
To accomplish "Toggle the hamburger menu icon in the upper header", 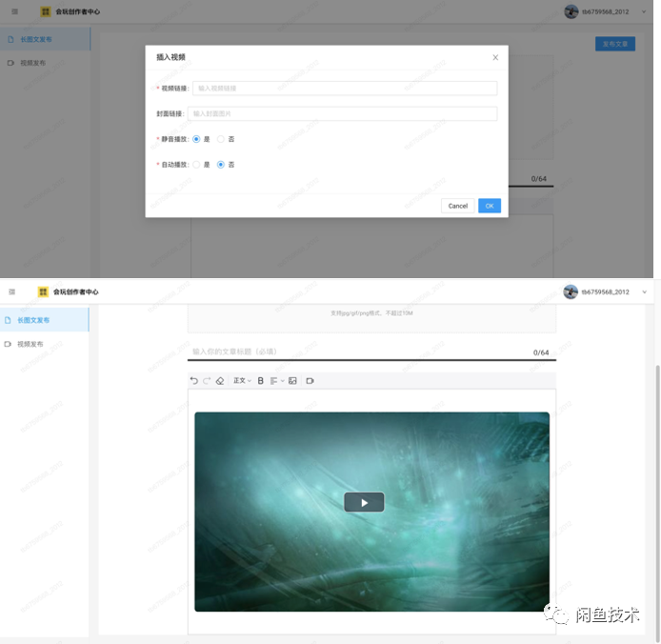I will click(x=14, y=11).
